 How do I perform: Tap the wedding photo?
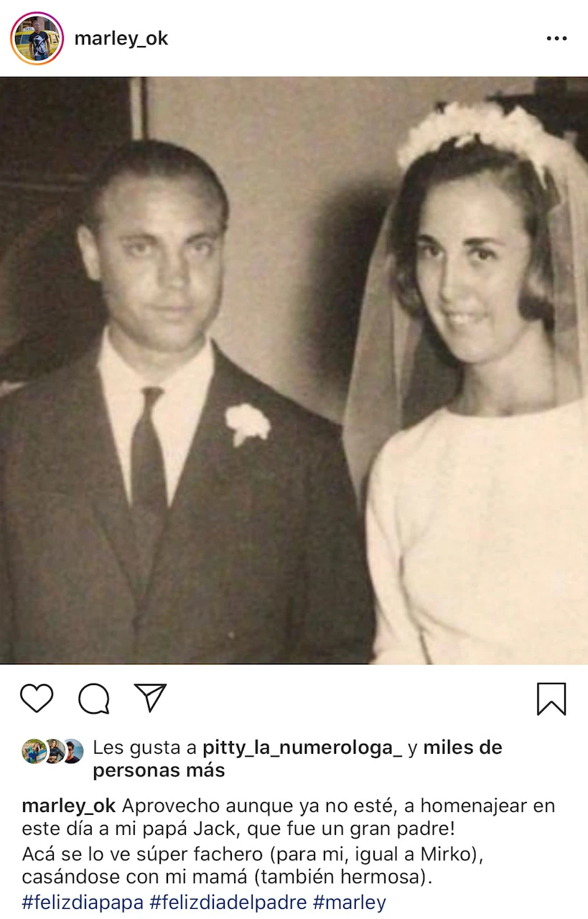[x=294, y=370]
